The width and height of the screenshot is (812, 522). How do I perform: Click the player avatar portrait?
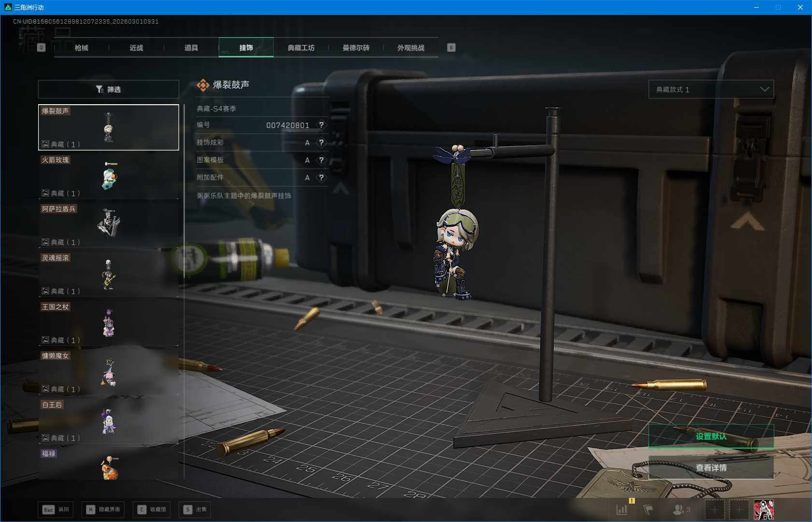pyautogui.click(x=763, y=509)
